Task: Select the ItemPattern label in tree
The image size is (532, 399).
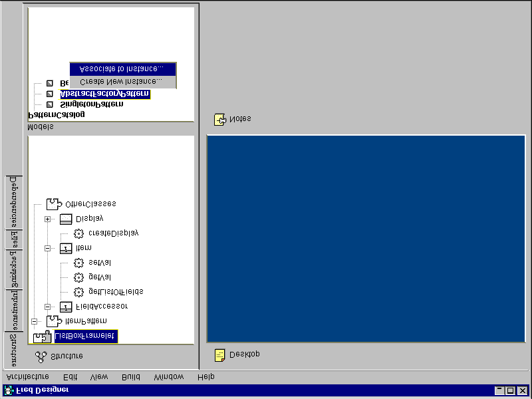Action: point(86,321)
